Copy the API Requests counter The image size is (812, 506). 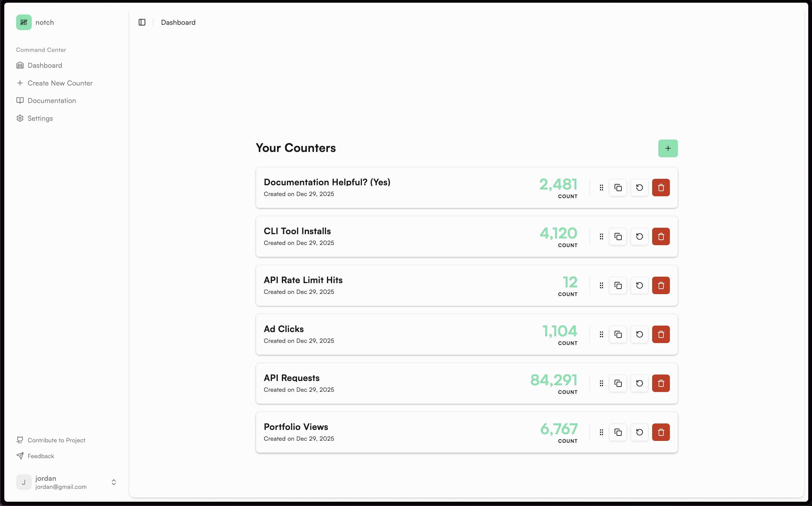(x=618, y=383)
